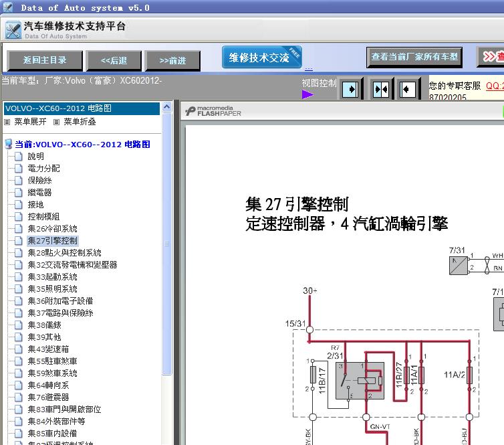Click the title bar application icon
This screenshot has height=445, width=504.
pos(8,7)
